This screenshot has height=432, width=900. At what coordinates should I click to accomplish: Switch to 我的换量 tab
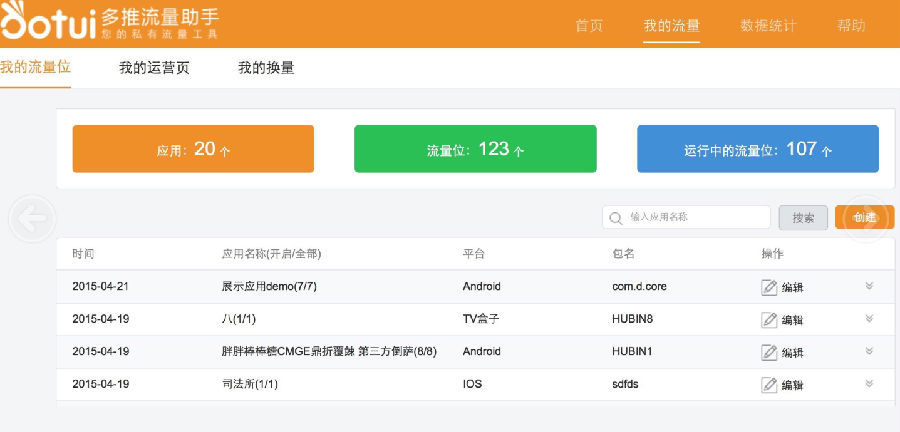click(x=266, y=68)
